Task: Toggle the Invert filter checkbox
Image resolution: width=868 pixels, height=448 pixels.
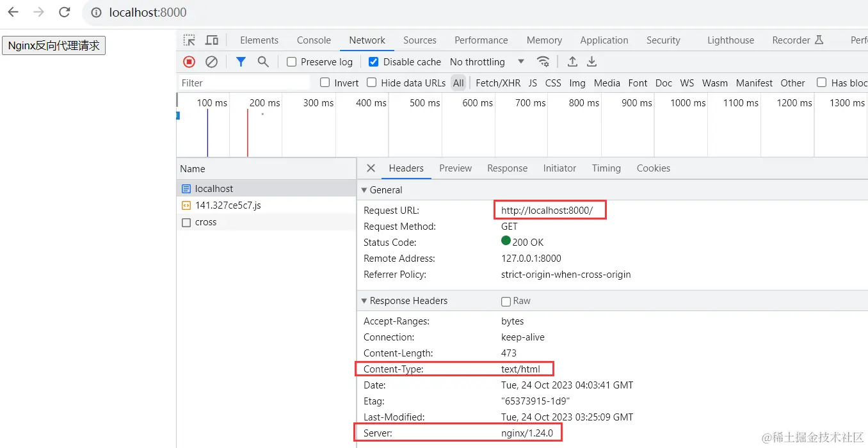Action: pyautogui.click(x=325, y=83)
